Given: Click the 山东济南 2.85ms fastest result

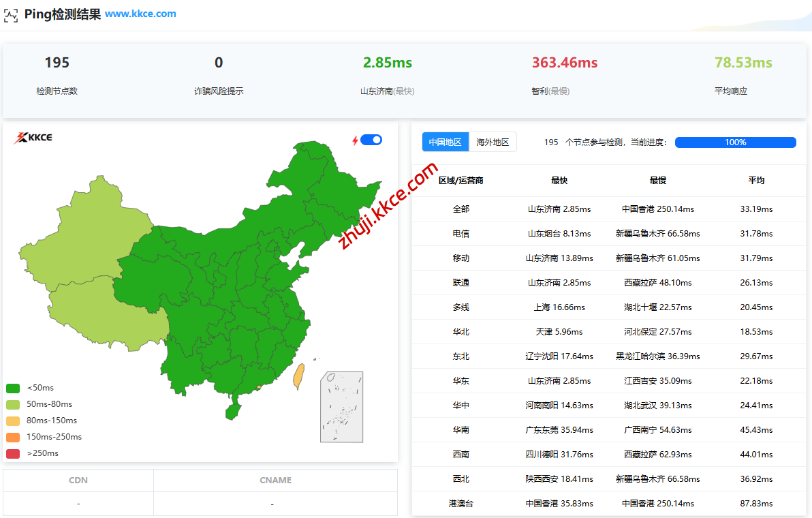Looking at the screenshot, I should click(559, 209).
